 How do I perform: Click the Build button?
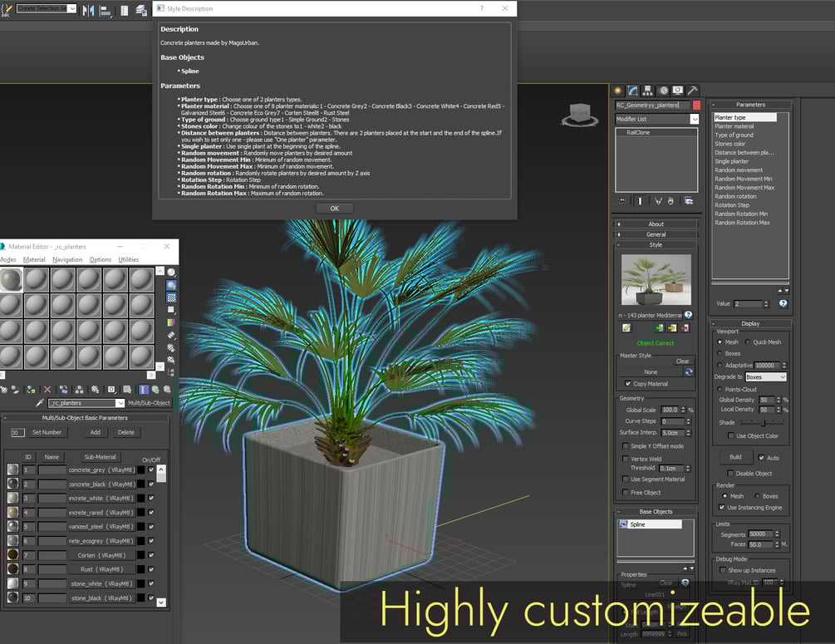(735, 457)
